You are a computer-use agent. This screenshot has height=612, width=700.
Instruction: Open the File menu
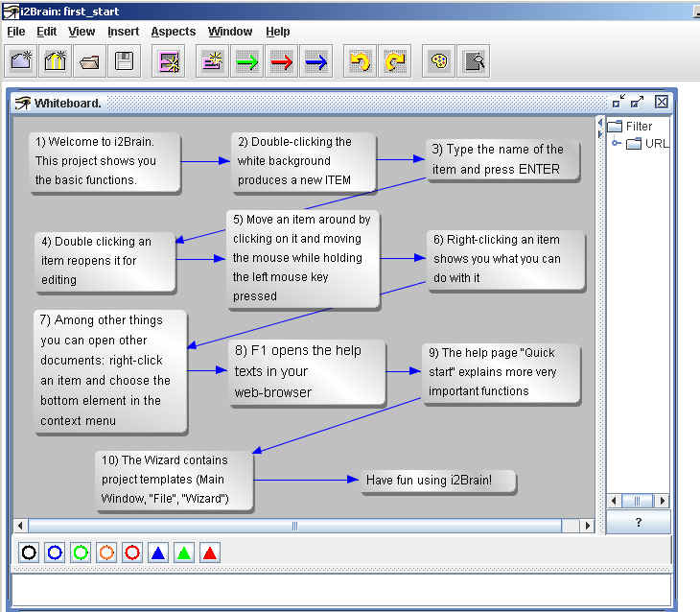point(16,32)
